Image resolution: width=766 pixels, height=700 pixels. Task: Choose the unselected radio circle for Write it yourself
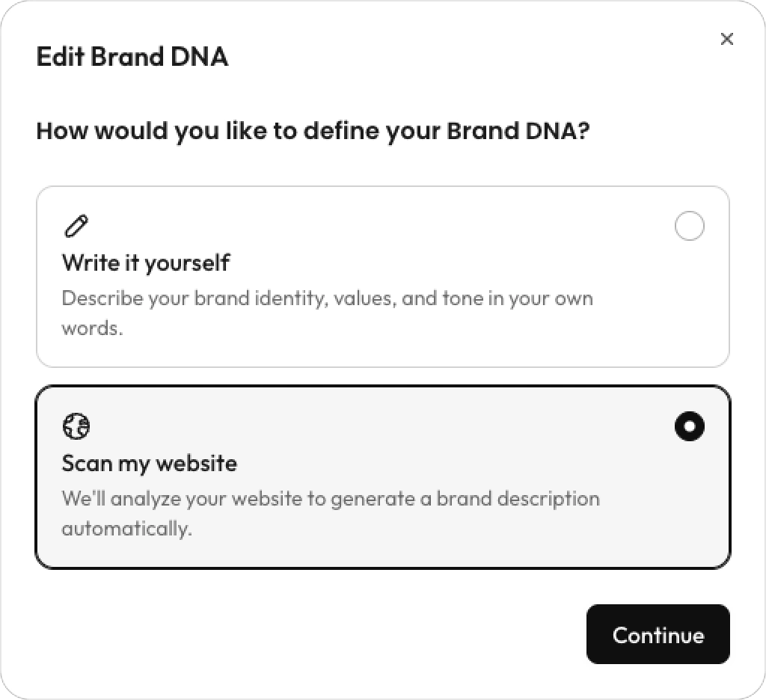pyautogui.click(x=689, y=226)
